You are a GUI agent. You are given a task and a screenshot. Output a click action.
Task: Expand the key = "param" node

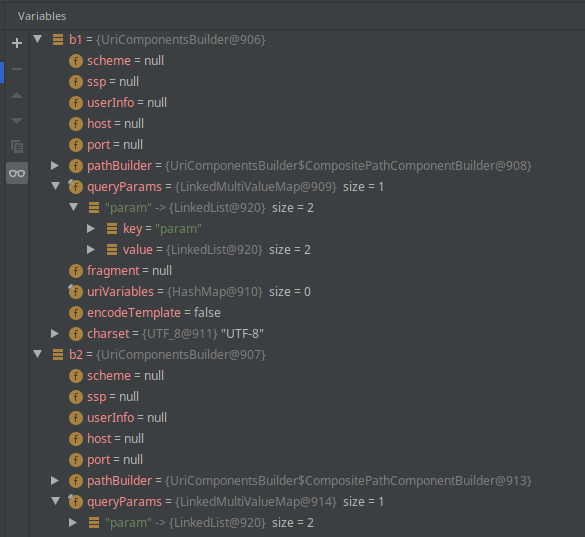pyautogui.click(x=91, y=228)
